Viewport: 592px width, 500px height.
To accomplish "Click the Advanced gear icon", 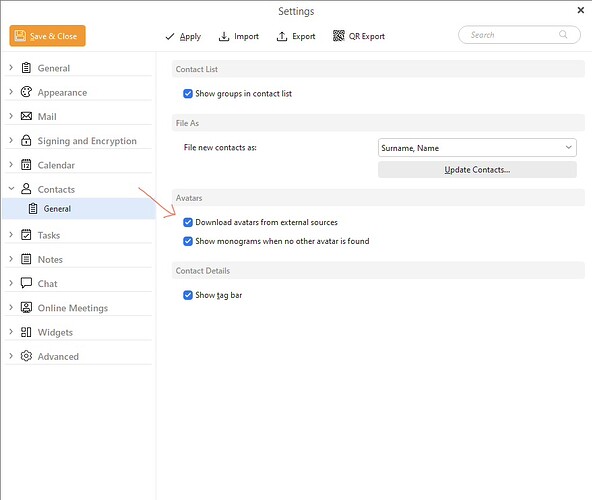I will [26, 356].
